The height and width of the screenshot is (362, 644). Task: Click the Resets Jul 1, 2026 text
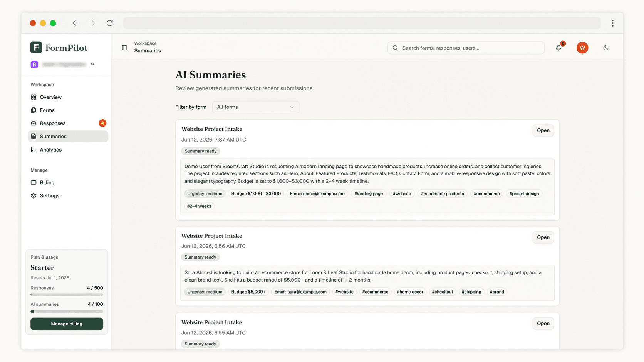50,278
